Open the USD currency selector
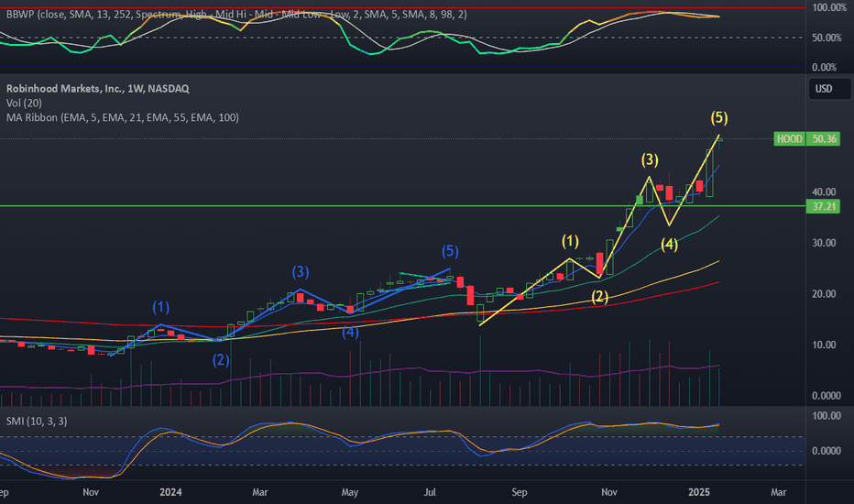854x504 pixels. pyautogui.click(x=829, y=89)
